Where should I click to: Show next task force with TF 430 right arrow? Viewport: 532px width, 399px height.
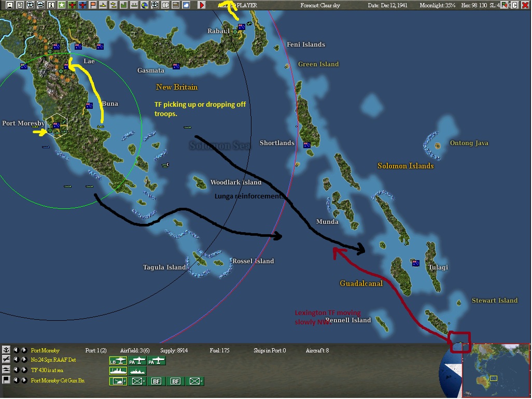tap(24, 370)
